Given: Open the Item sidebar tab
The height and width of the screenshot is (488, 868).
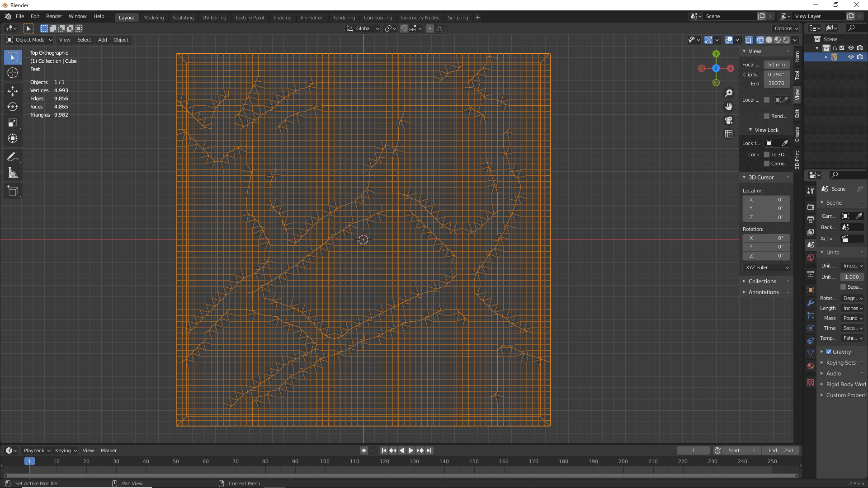Looking at the screenshot, I should pyautogui.click(x=797, y=57).
